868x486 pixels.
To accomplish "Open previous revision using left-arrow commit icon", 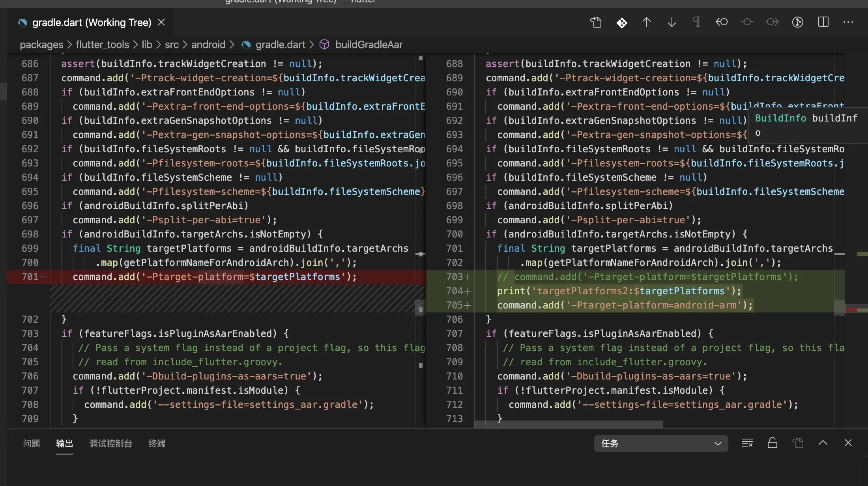I will click(x=722, y=22).
